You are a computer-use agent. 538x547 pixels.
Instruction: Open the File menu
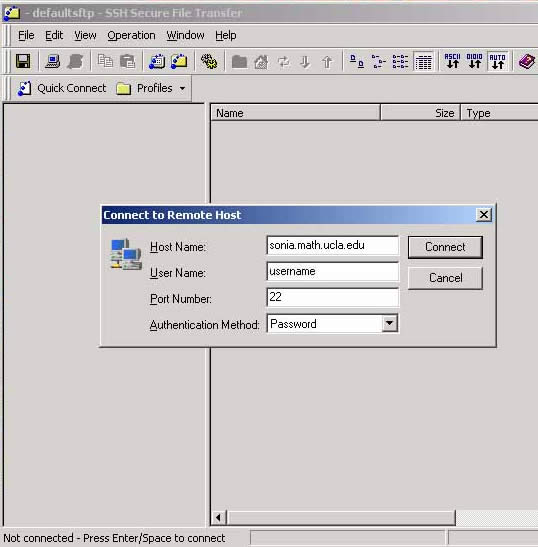[26, 35]
